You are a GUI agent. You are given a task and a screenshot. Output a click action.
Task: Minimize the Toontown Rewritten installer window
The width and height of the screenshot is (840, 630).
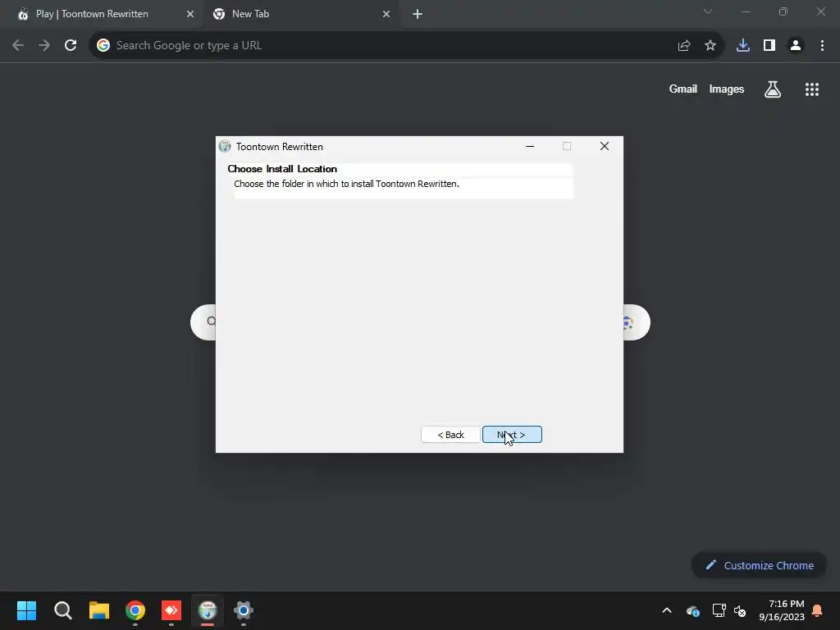click(x=530, y=146)
